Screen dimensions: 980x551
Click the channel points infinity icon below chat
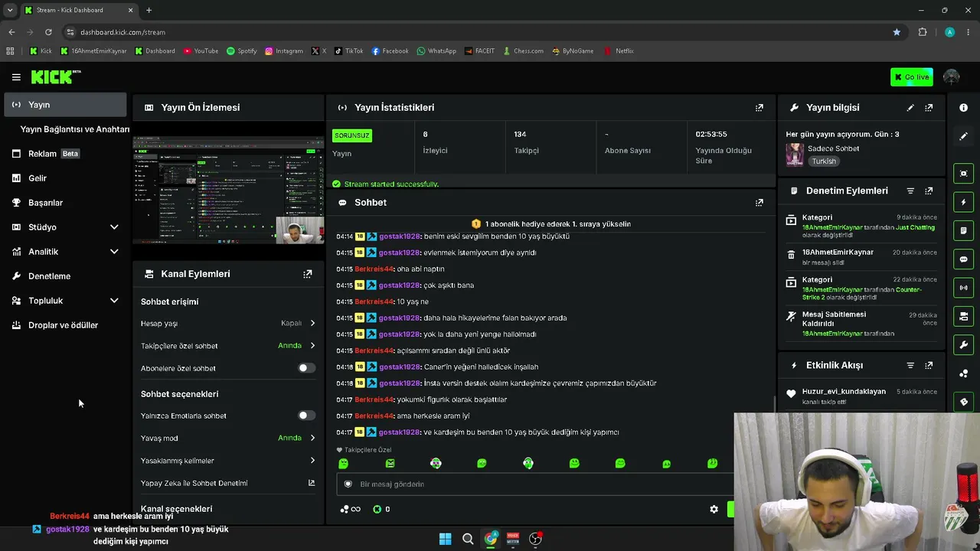350,509
